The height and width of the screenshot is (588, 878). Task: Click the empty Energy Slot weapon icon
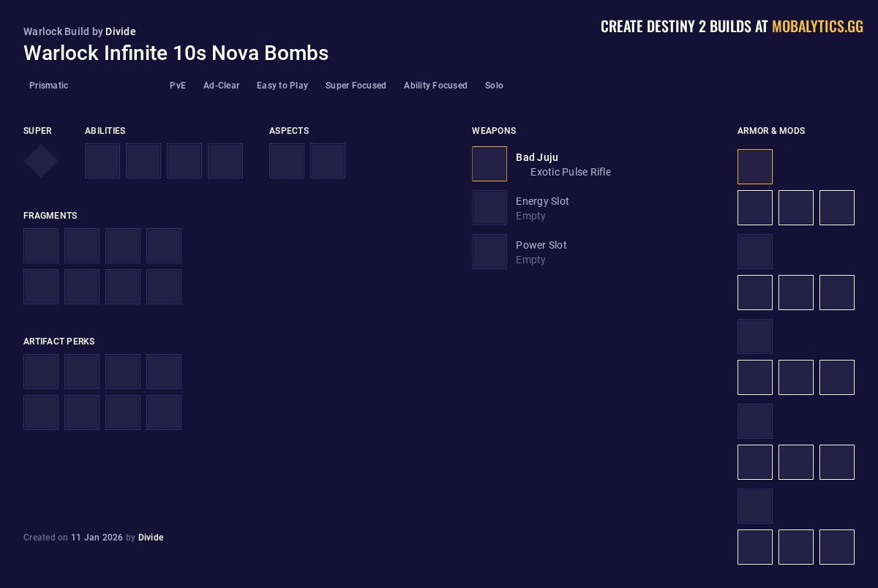click(x=489, y=208)
